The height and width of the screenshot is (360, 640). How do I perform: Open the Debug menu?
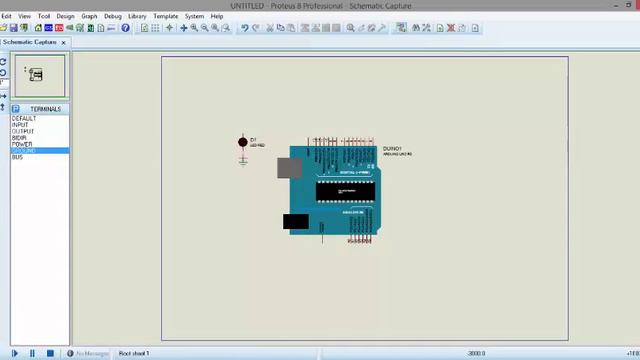point(113,16)
